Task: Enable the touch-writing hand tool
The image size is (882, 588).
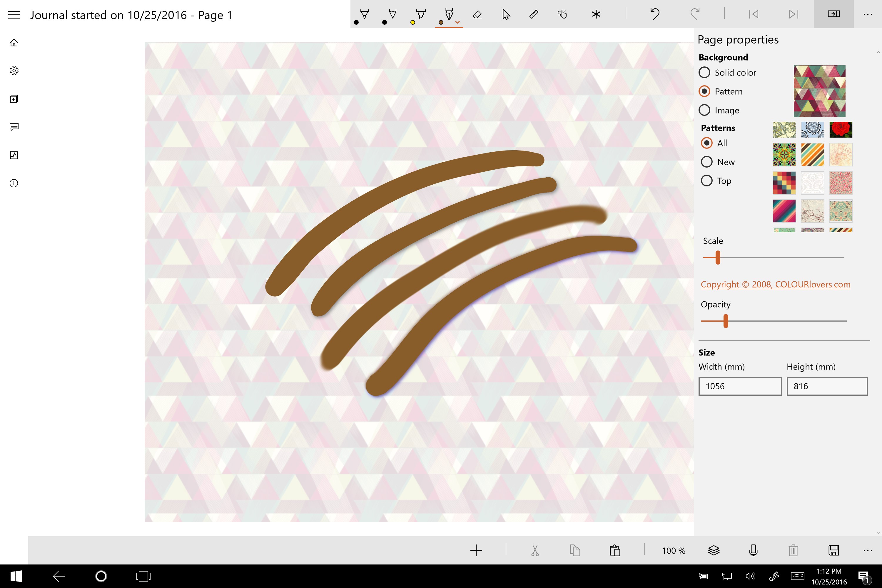Action: [562, 14]
